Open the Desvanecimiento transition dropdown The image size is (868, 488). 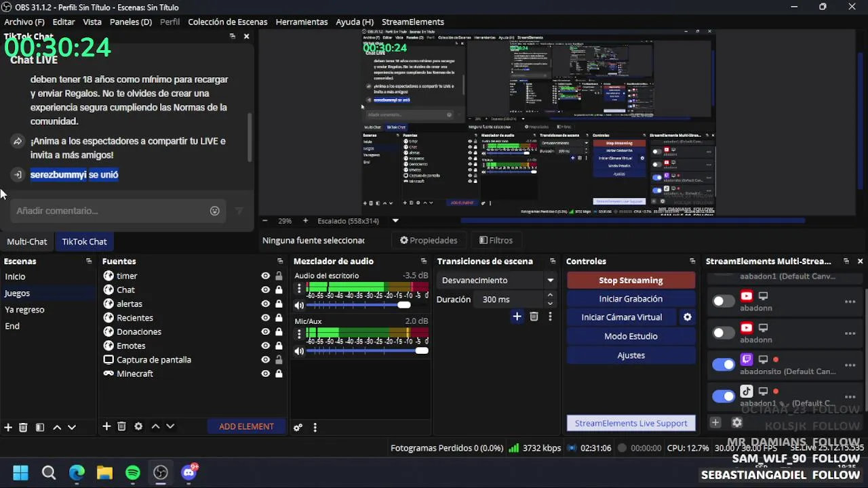(x=498, y=280)
